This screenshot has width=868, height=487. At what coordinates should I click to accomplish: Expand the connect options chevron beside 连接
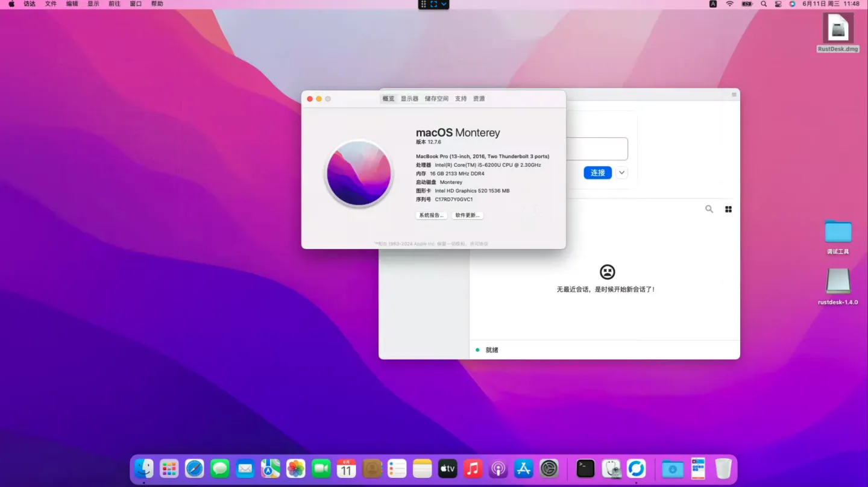pos(621,172)
